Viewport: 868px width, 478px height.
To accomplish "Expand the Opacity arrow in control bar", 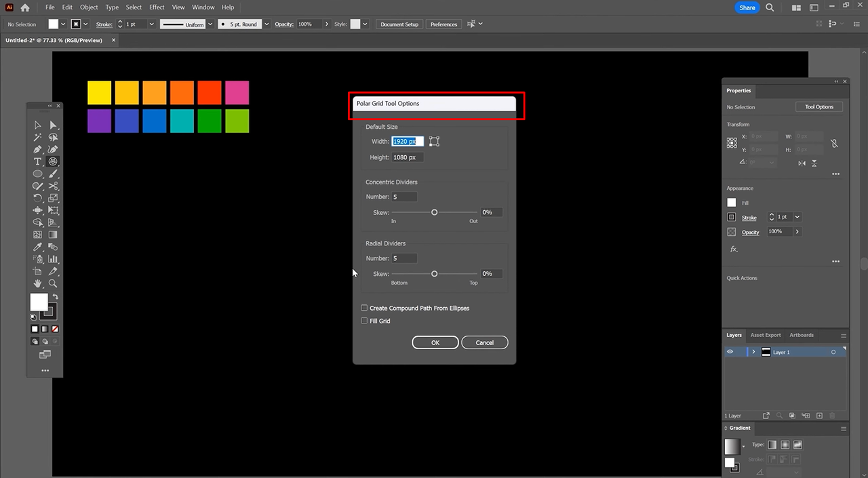I will (327, 24).
